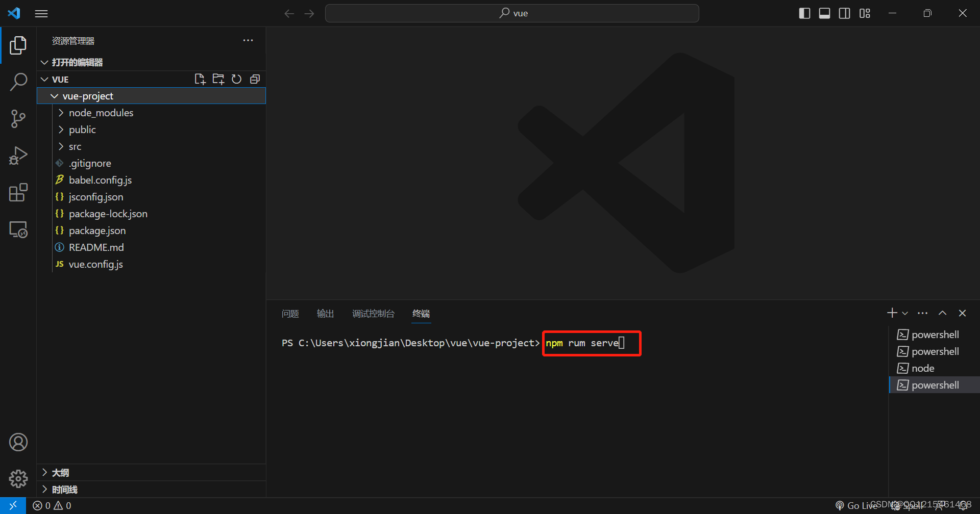Collapse all folders in explorer
The height and width of the screenshot is (514, 980).
click(x=255, y=79)
